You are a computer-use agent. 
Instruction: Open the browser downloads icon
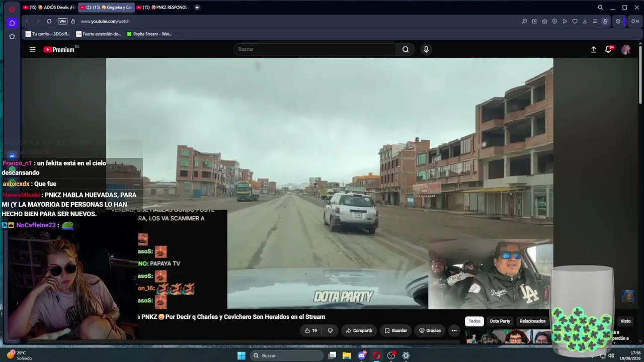pyautogui.click(x=585, y=21)
